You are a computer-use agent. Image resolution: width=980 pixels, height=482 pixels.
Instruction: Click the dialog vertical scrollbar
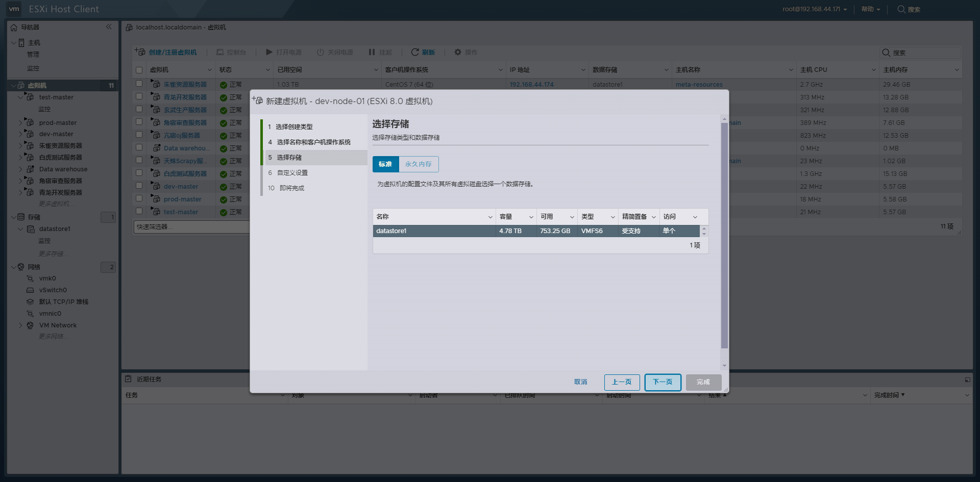click(x=724, y=235)
